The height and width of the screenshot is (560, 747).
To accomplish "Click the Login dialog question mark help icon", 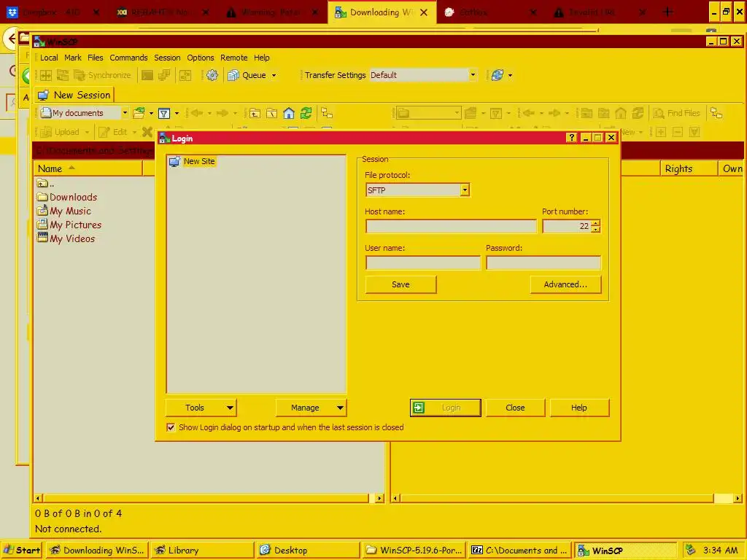I will coord(572,138).
